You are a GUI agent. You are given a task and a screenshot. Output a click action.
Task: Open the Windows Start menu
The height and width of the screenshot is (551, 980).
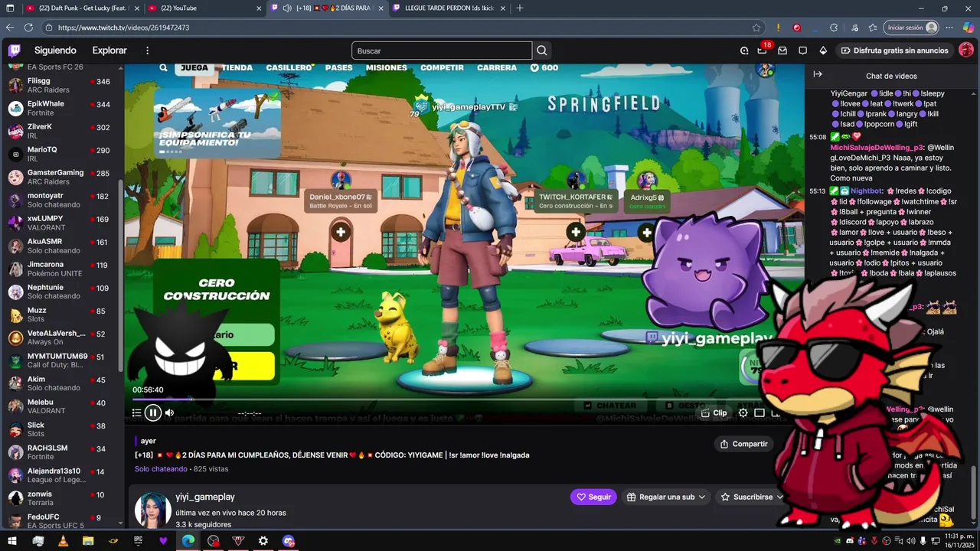12,541
